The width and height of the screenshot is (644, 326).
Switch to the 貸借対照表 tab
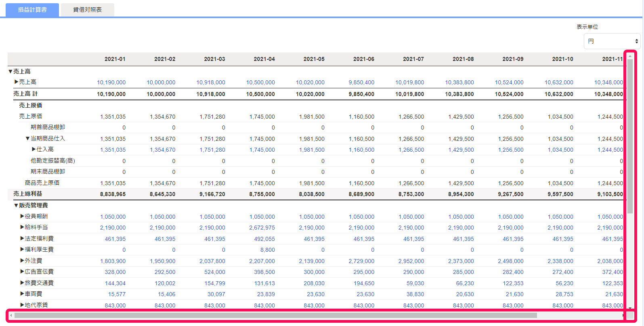click(x=87, y=10)
